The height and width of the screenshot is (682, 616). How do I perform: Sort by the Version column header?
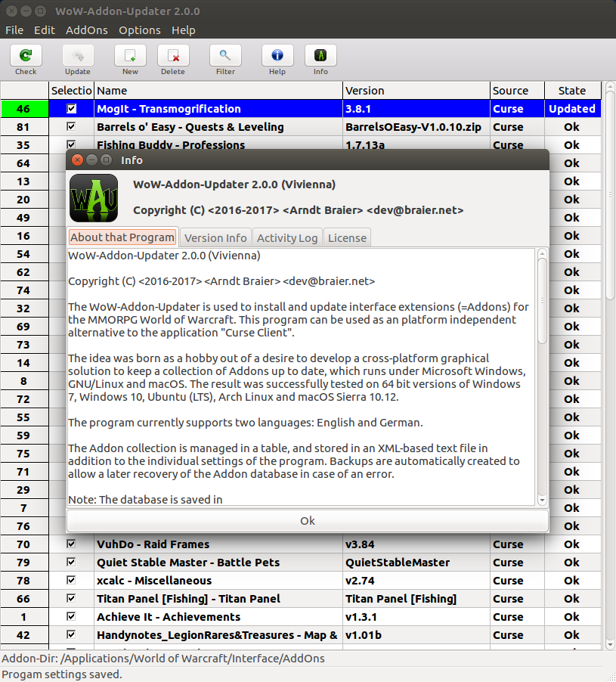point(416,91)
